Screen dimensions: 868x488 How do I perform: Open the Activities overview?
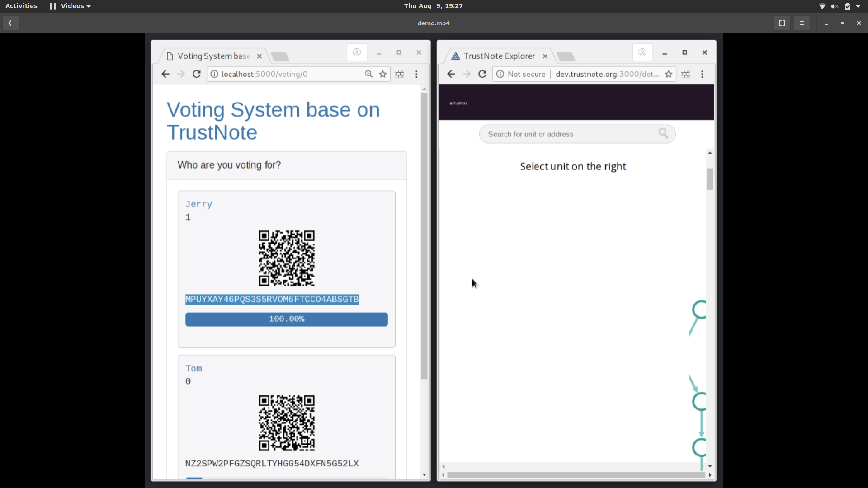coord(21,6)
